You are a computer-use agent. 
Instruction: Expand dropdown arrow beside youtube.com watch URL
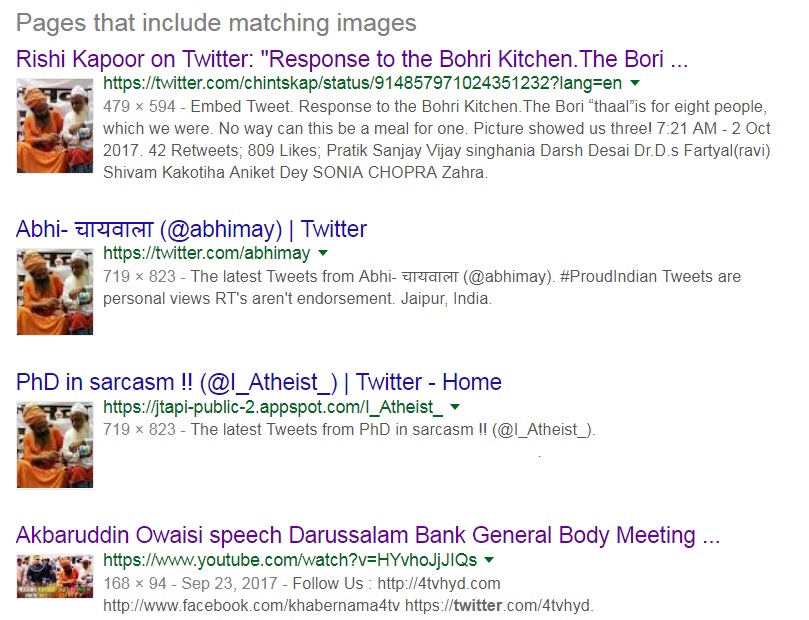pos(489,560)
